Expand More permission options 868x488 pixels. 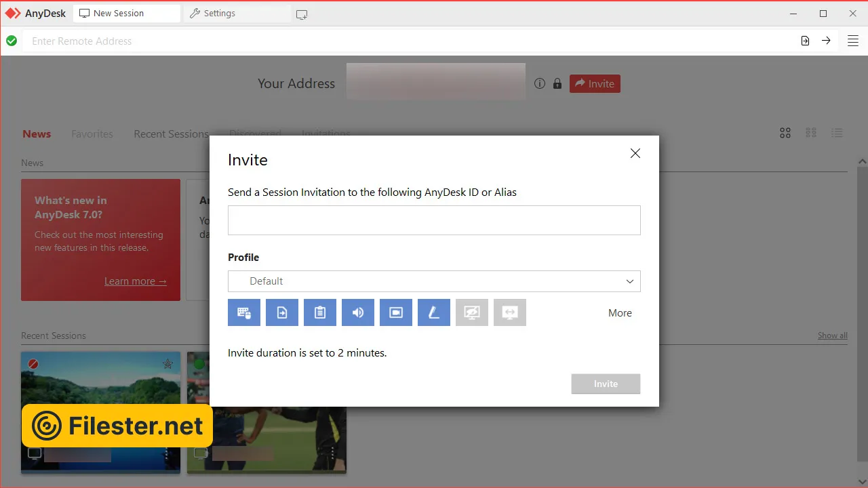[620, 313]
